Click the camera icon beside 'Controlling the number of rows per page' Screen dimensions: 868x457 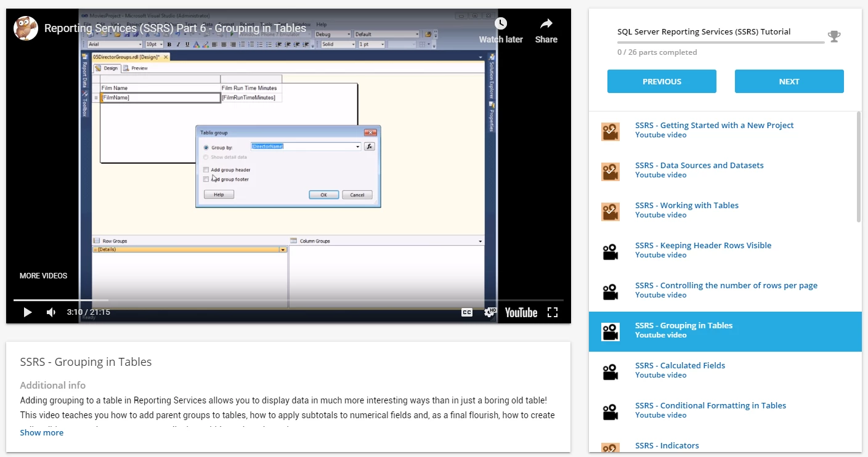tap(610, 292)
